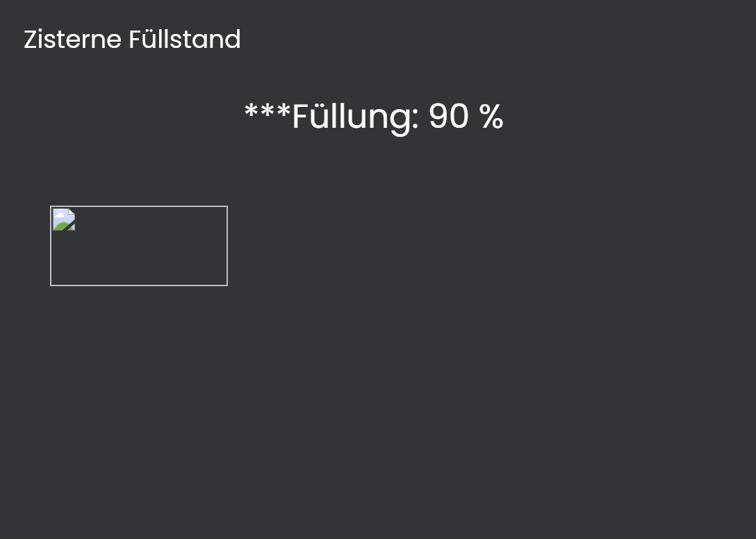Click the digit '0' in the fill value

(459, 117)
